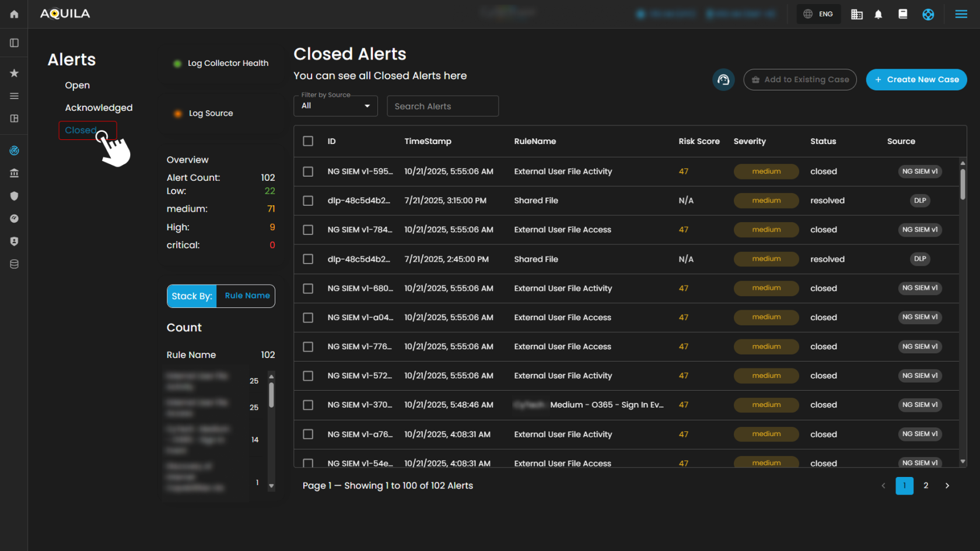Screen dimensions: 980x551
Task: Click the Create New Case button
Action: [x=916, y=79]
